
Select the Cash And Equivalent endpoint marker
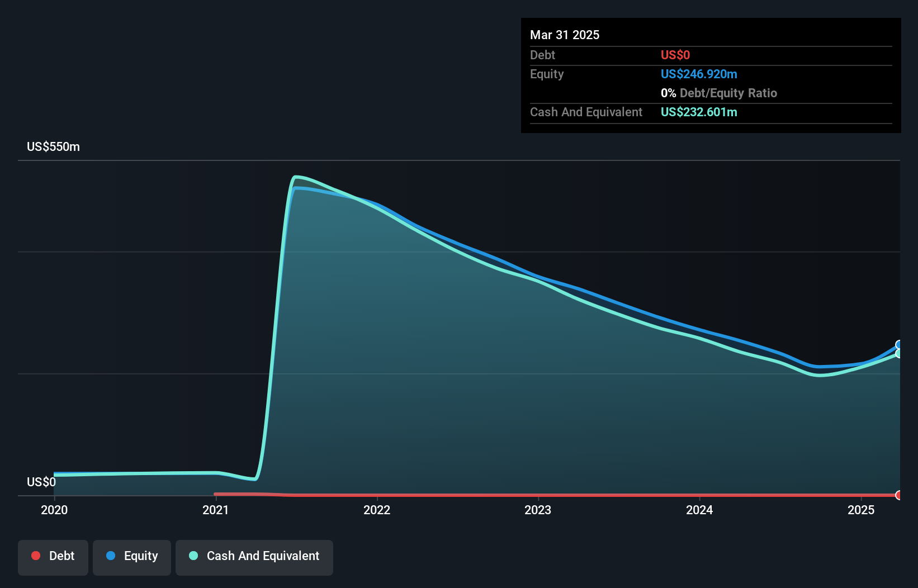click(899, 354)
